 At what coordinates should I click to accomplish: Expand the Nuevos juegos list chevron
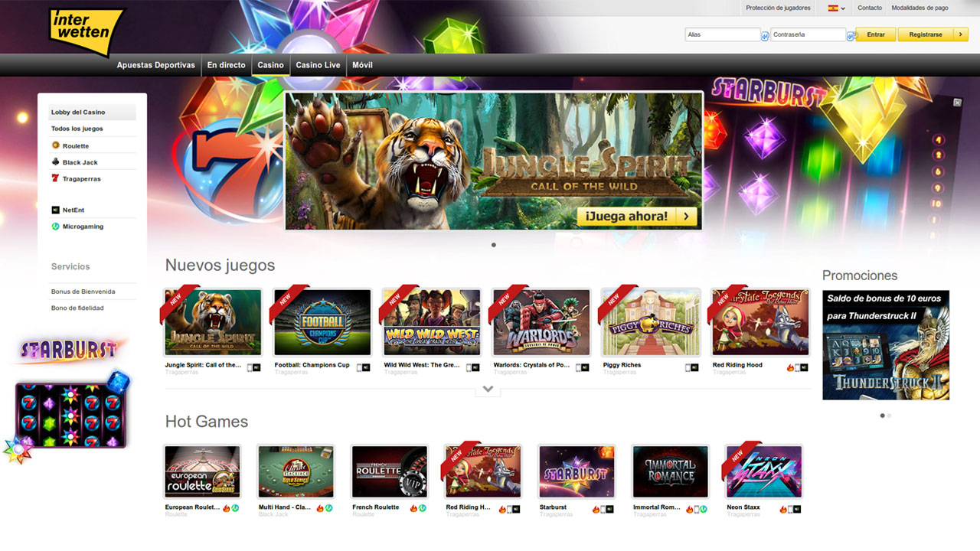[x=488, y=390]
